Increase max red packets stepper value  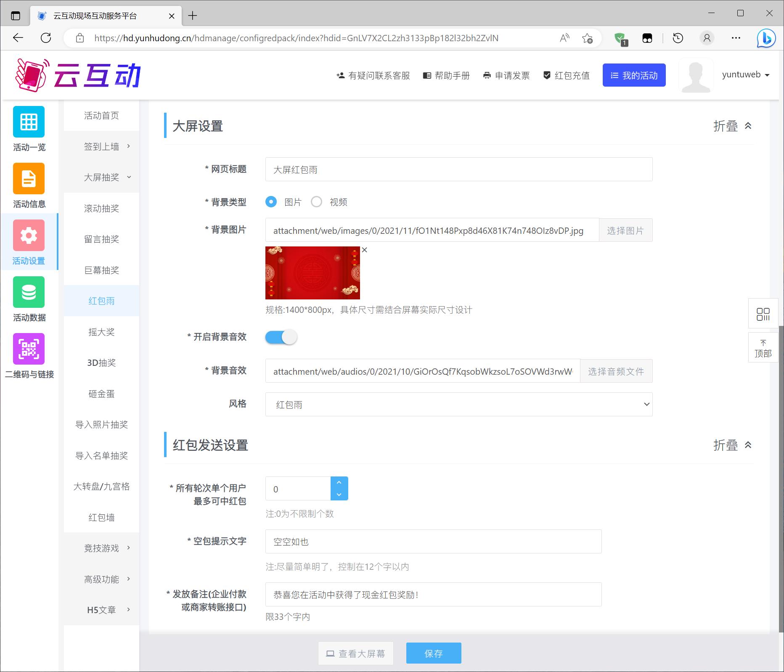pos(339,483)
